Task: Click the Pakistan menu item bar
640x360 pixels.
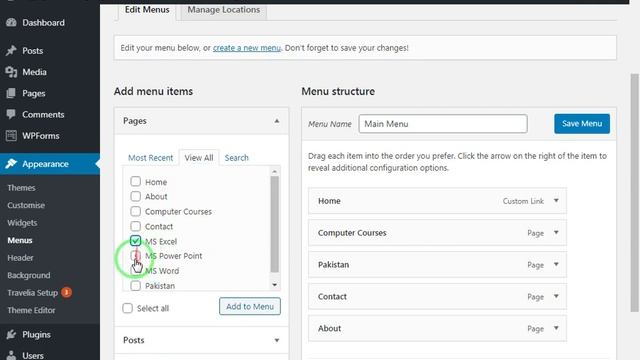Action: 438,264
